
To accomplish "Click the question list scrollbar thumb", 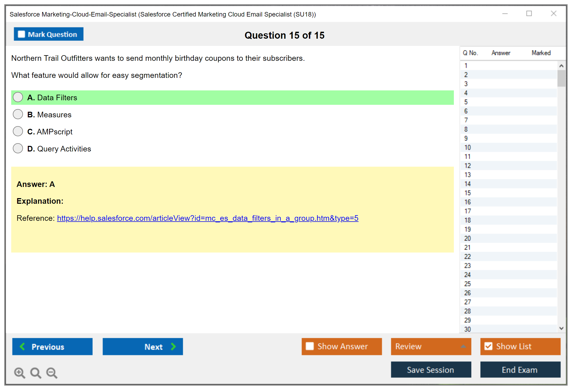I will (561, 78).
